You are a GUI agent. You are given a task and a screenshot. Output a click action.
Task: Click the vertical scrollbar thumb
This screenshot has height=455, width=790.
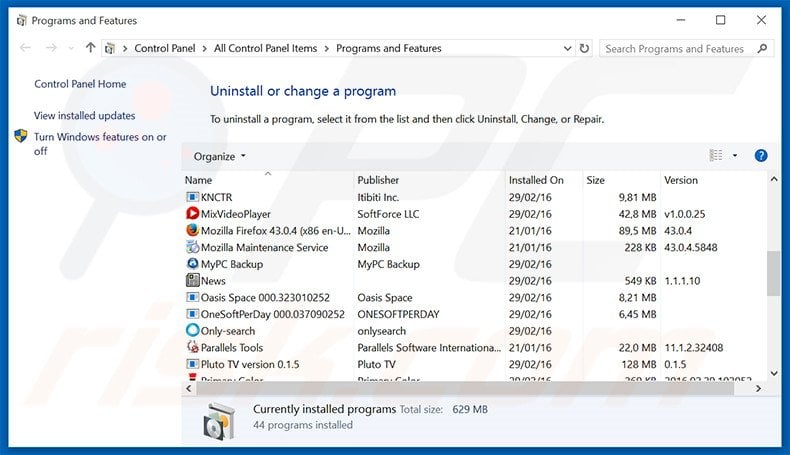tap(774, 273)
